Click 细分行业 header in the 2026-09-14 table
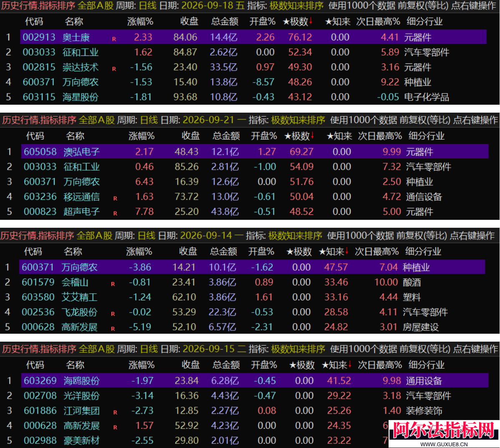Image resolution: width=500 pixels, height=448 pixels. click(x=423, y=252)
